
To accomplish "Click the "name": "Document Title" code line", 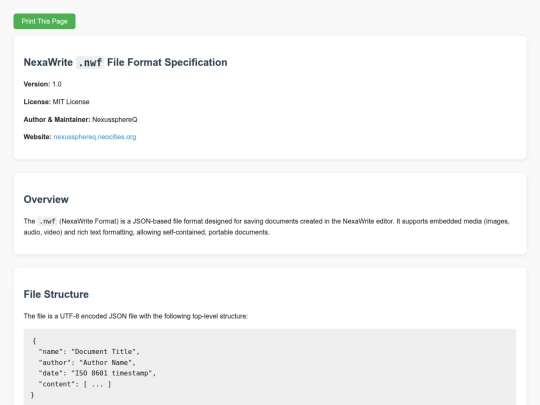I will coord(89,352).
